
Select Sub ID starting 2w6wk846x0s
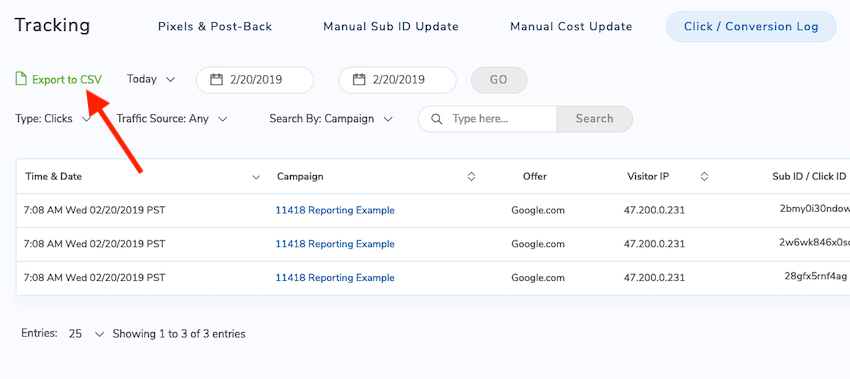coord(814,243)
